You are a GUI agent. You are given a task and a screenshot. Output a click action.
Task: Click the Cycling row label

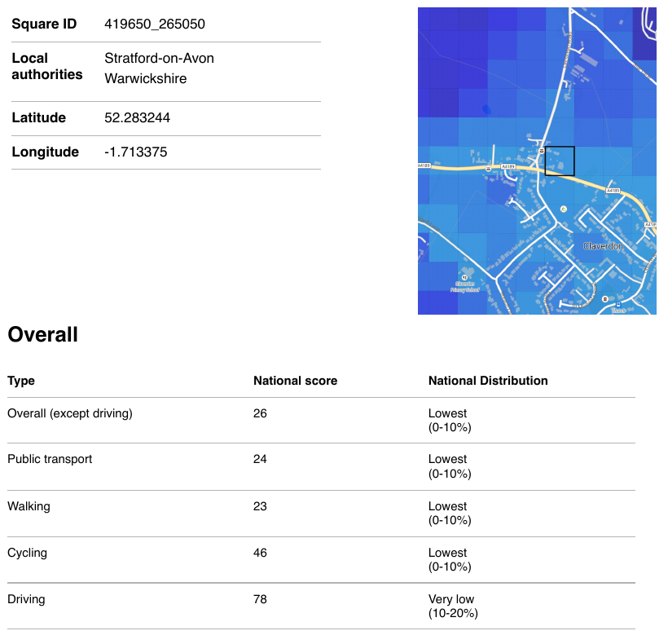pyautogui.click(x=27, y=553)
